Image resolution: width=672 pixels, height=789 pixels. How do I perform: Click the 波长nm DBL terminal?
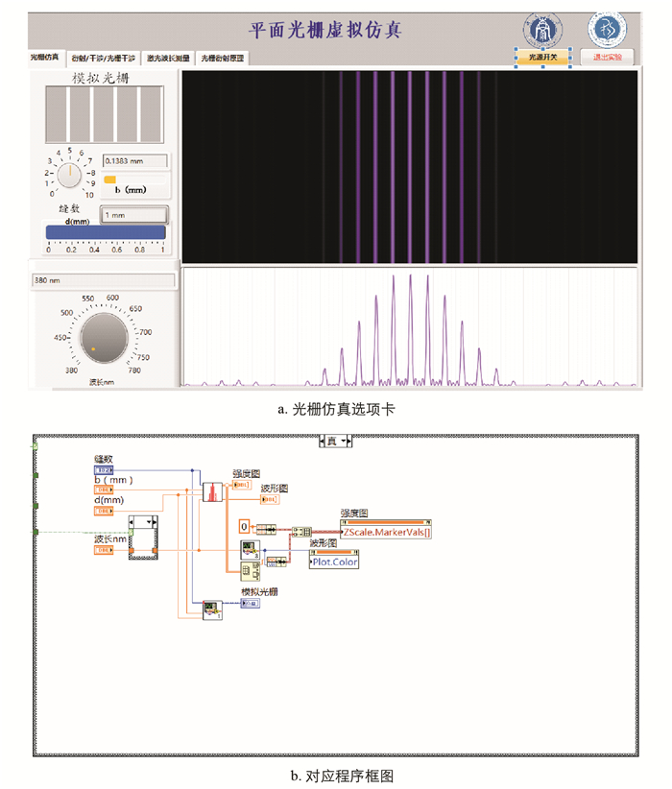pyautogui.click(x=104, y=550)
